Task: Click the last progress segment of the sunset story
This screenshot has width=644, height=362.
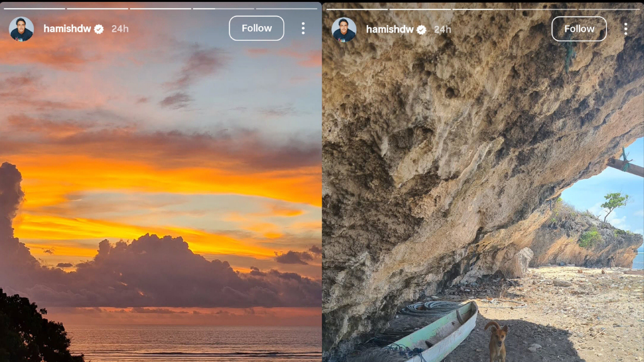Action: [x=286, y=9]
